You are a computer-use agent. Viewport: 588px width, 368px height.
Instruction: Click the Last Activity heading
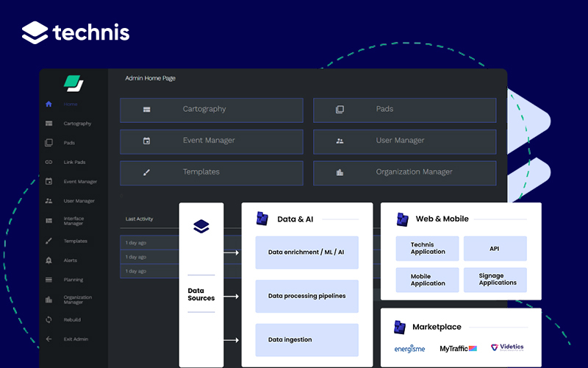pyautogui.click(x=139, y=219)
